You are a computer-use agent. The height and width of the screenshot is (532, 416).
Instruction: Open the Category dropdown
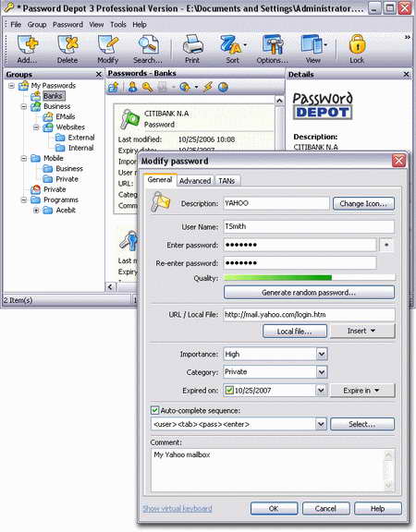tap(322, 372)
